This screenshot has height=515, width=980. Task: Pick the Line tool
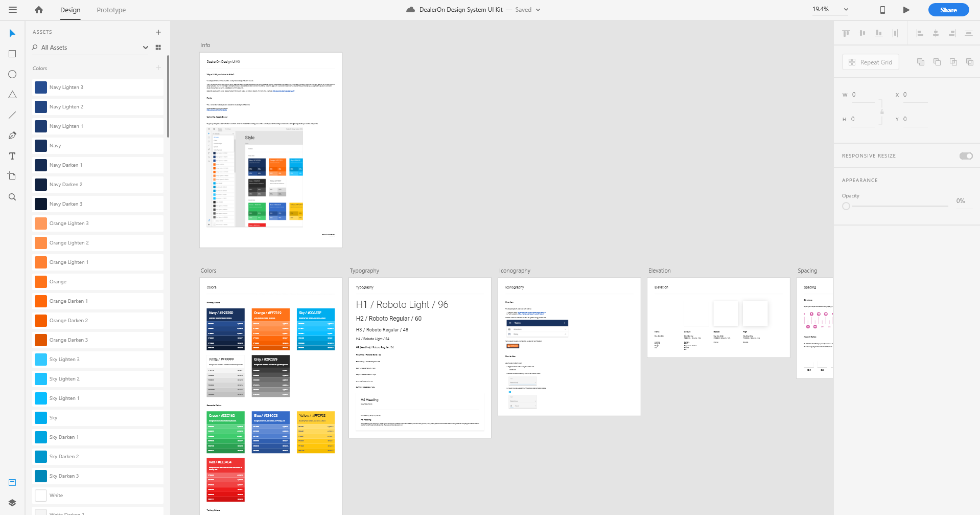12,115
